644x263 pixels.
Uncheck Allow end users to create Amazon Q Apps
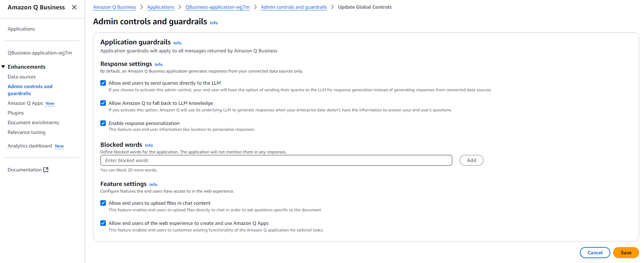[103, 223]
